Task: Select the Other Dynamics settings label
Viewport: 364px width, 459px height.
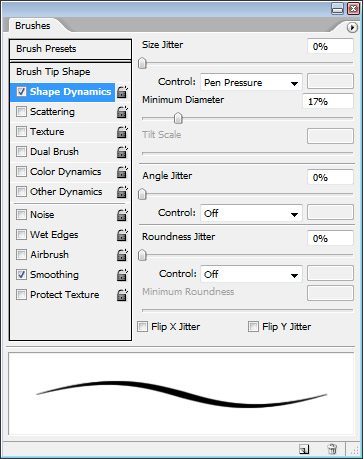Action: tap(66, 192)
